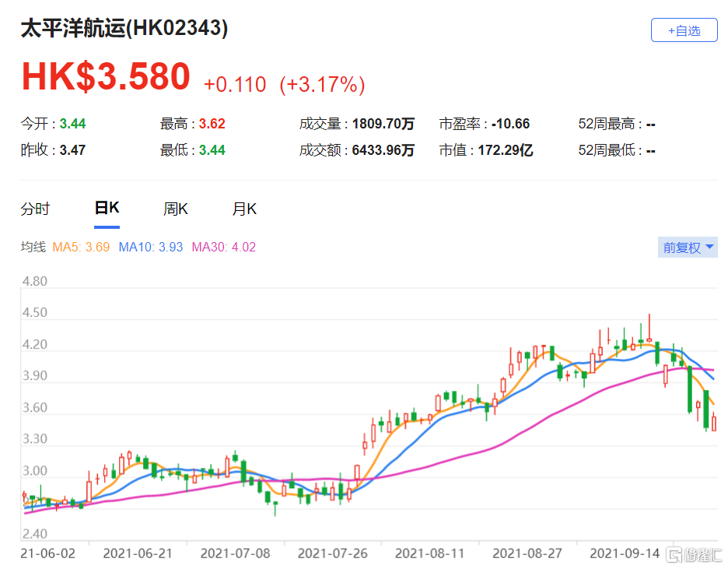
Task: Click the percent change (+3.17%)
Action: pos(322,85)
